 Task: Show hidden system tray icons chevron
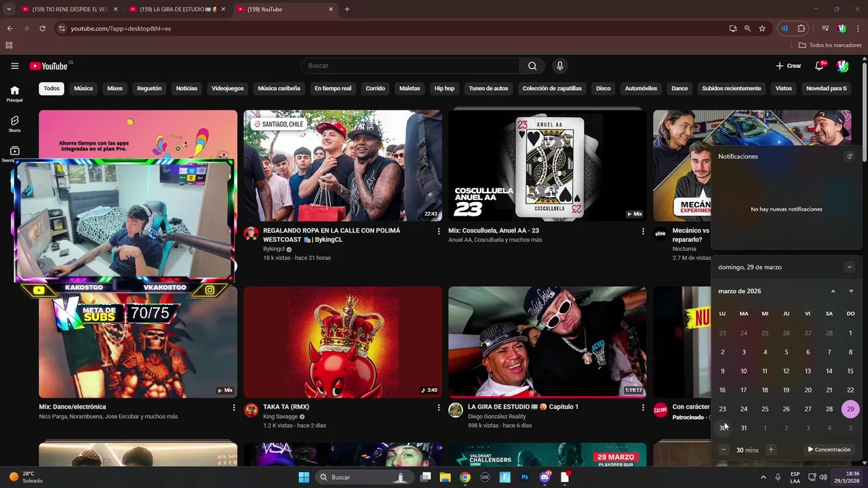coord(763,477)
